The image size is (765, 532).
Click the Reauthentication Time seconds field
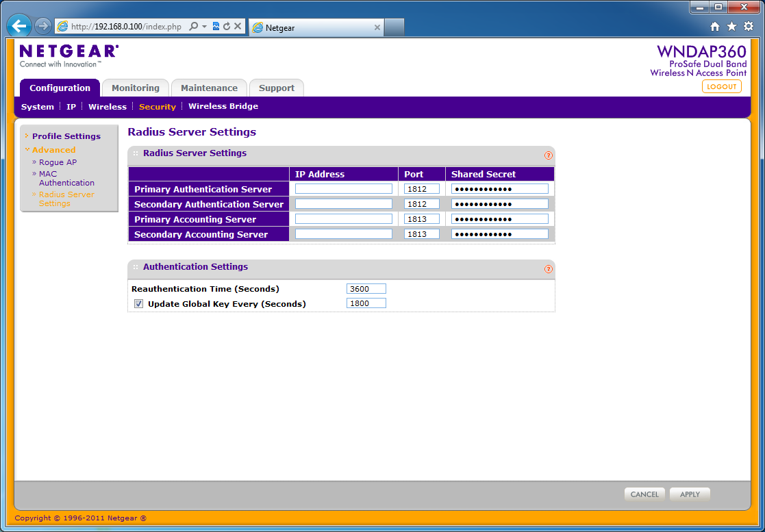pos(366,289)
